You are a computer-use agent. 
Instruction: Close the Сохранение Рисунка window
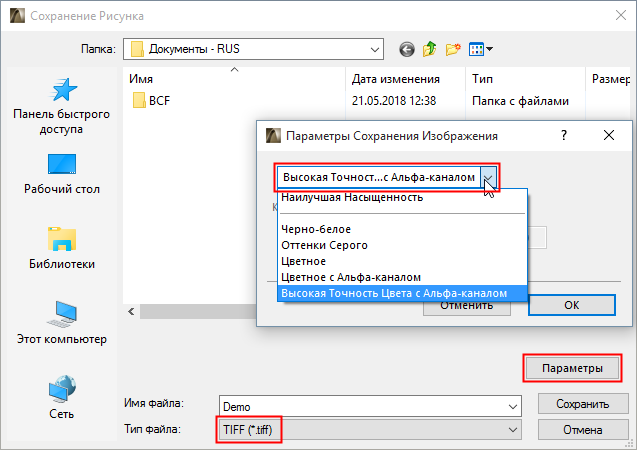pyautogui.click(x=621, y=15)
